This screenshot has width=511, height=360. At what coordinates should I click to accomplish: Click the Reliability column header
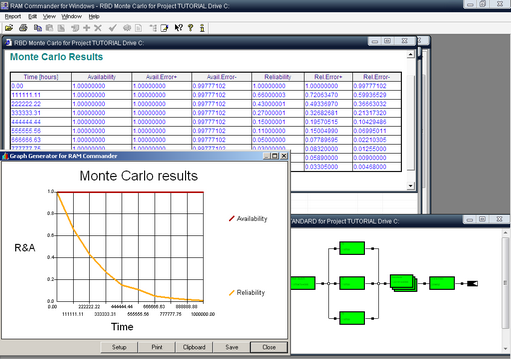tap(278, 77)
